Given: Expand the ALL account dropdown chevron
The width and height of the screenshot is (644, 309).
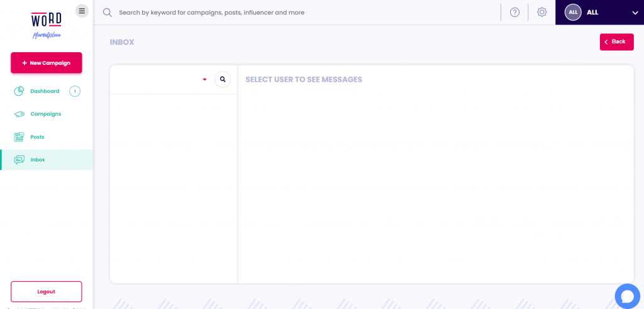Looking at the screenshot, I should 635,13.
